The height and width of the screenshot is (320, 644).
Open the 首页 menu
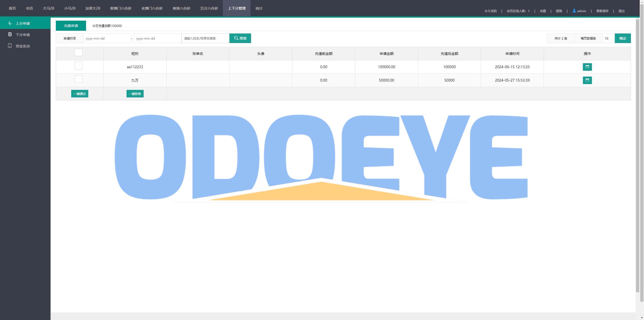[x=12, y=8]
